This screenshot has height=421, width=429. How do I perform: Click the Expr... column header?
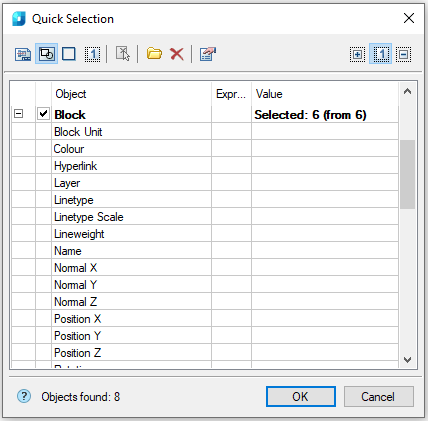point(231,94)
